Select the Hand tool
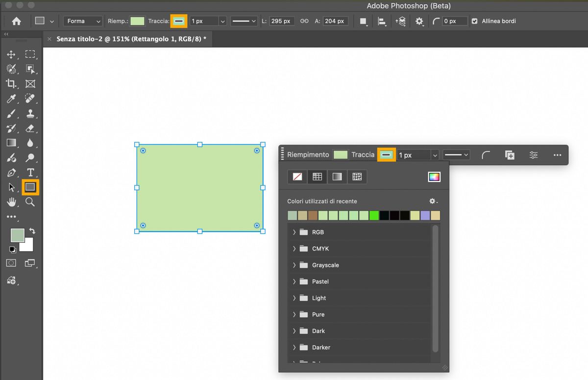Viewport: 588px width, 380px height. [11, 202]
